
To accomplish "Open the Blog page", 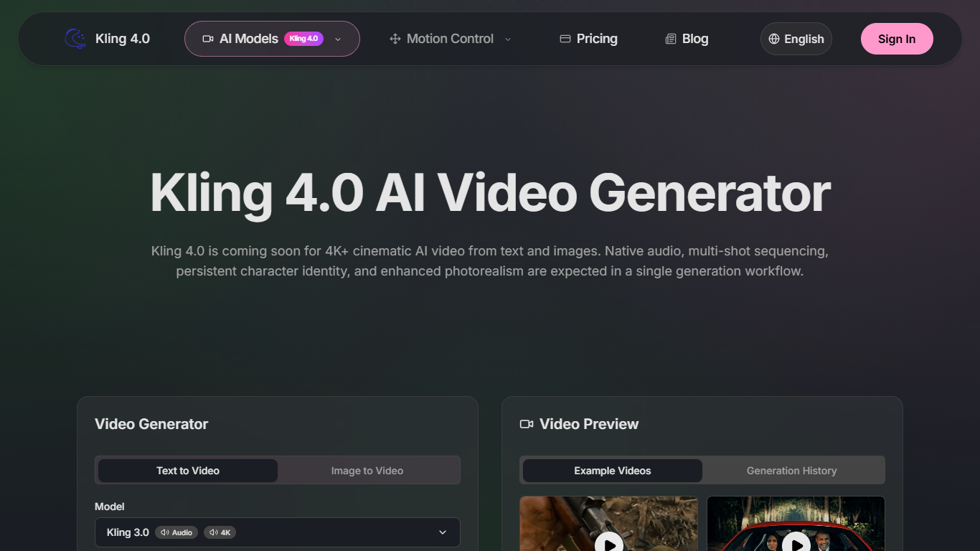I will (687, 39).
